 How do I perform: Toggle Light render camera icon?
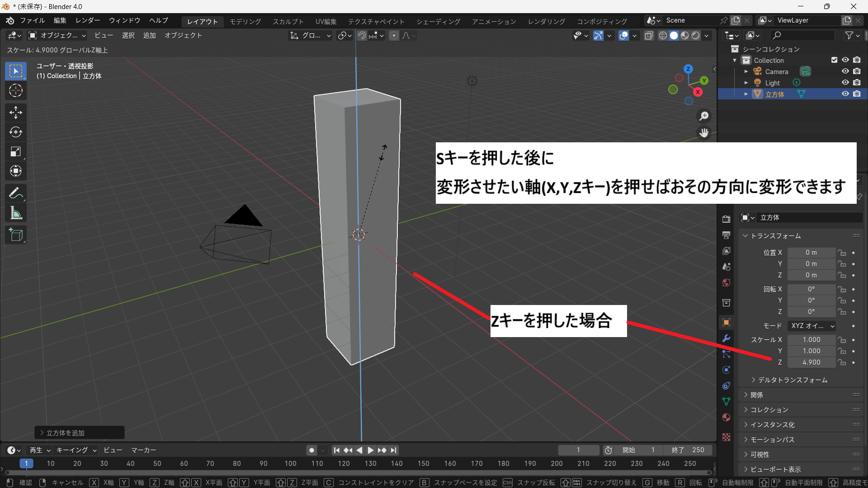pyautogui.click(x=857, y=83)
